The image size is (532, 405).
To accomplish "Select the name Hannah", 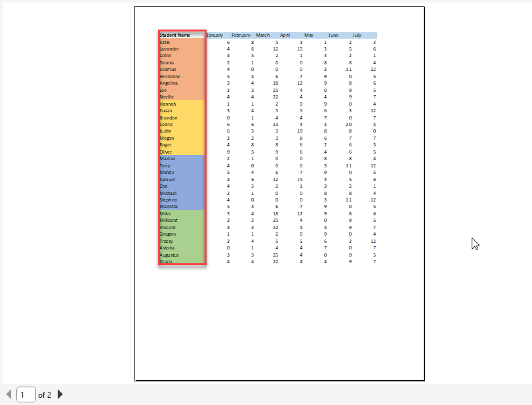I will (x=168, y=104).
